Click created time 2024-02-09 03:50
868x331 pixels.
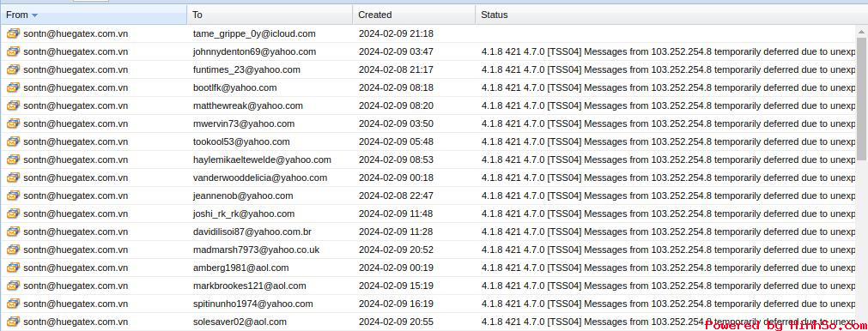tap(396, 123)
